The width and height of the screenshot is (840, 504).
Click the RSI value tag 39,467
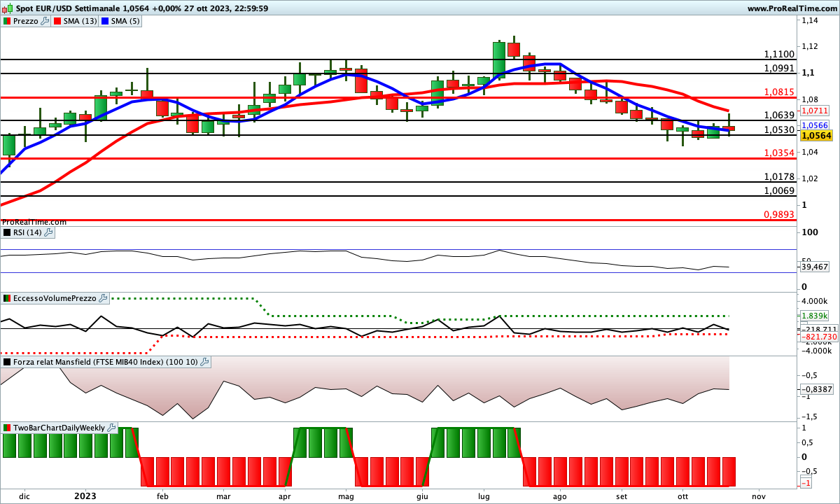point(815,267)
